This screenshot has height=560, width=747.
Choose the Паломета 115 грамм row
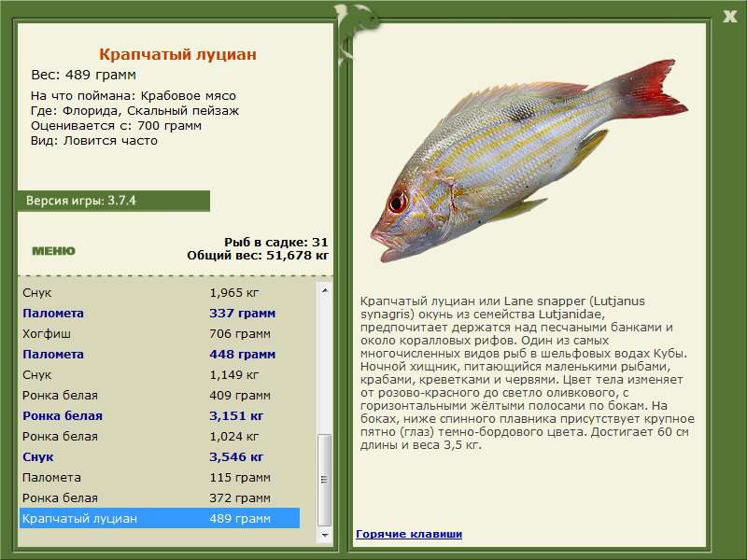pyautogui.click(x=159, y=478)
